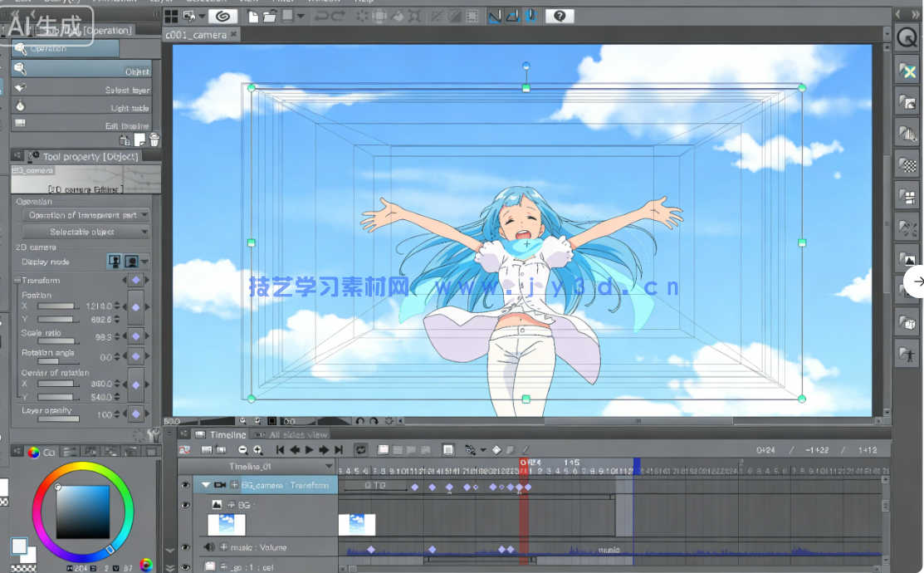Add a keyframe for Scale ratio
The image size is (924, 573).
136,335
